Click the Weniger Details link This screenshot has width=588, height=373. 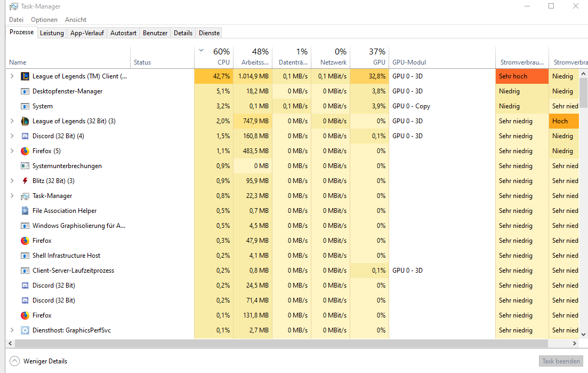(x=45, y=361)
